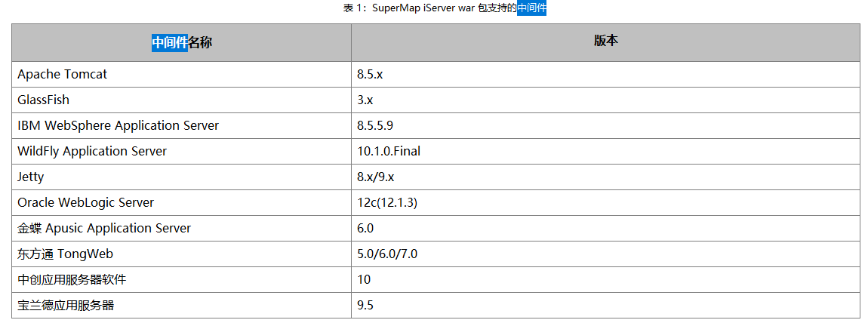Viewport: 868px width, 320px height.
Task: Select the 宝兰德应用服务器 cell
Action: [181, 305]
